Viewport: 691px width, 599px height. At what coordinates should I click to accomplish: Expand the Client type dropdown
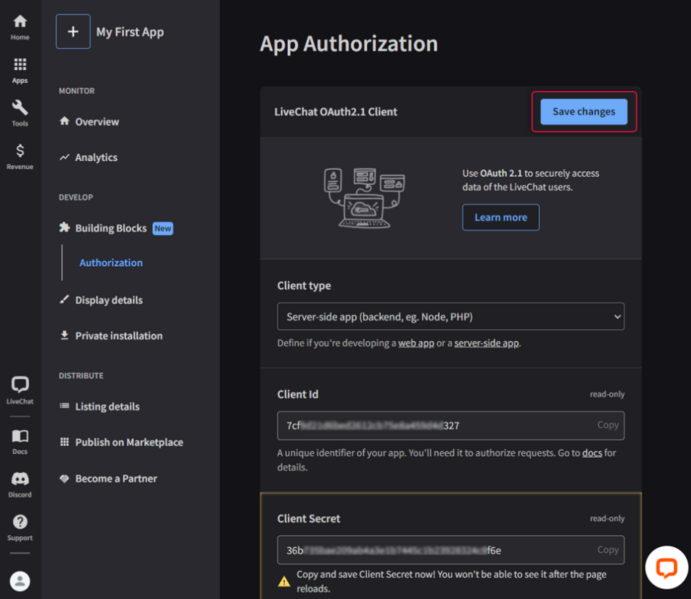point(450,317)
